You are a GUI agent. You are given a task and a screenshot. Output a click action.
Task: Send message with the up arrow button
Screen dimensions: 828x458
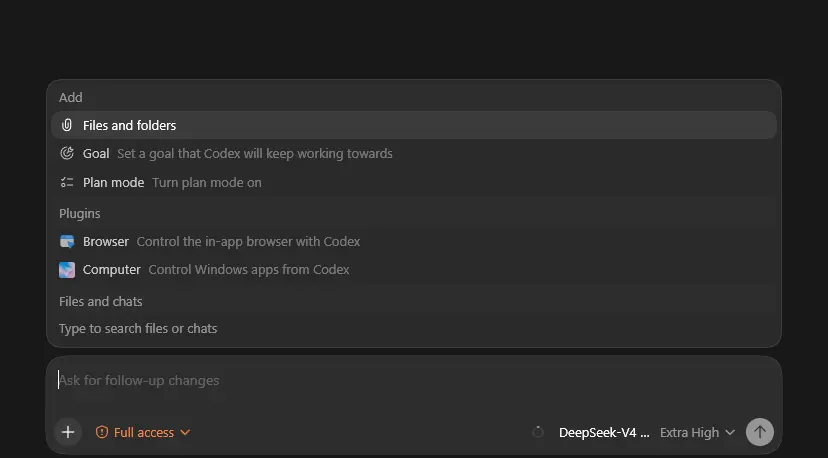click(x=759, y=432)
